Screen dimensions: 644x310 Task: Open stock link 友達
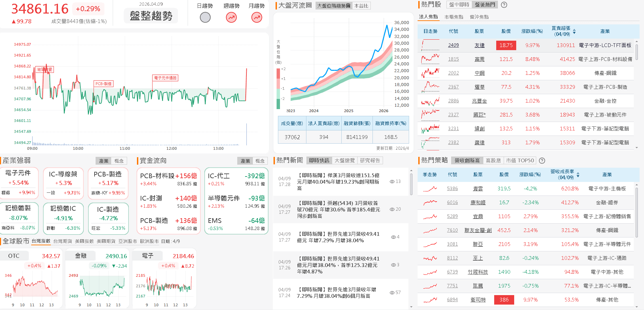(479, 45)
